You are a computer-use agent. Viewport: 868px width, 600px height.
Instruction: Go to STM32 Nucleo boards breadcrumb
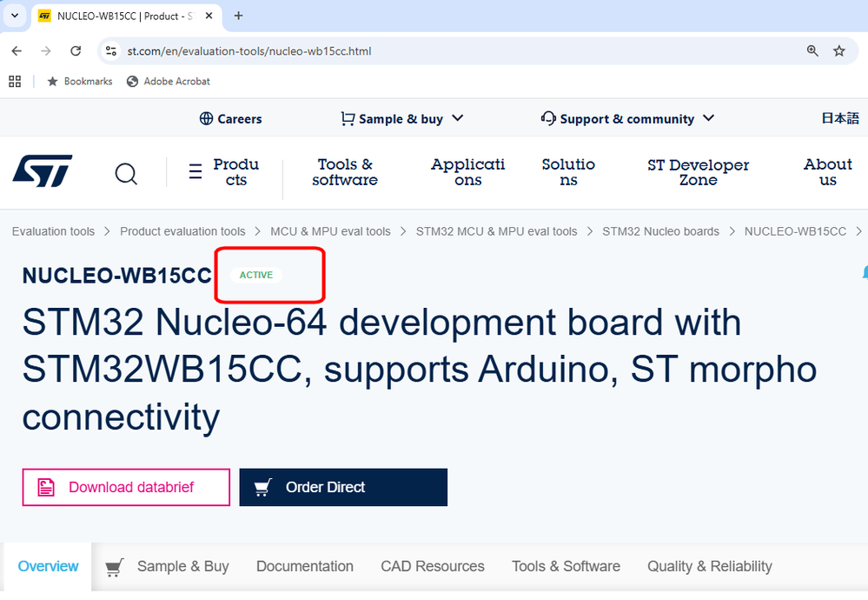coord(661,231)
